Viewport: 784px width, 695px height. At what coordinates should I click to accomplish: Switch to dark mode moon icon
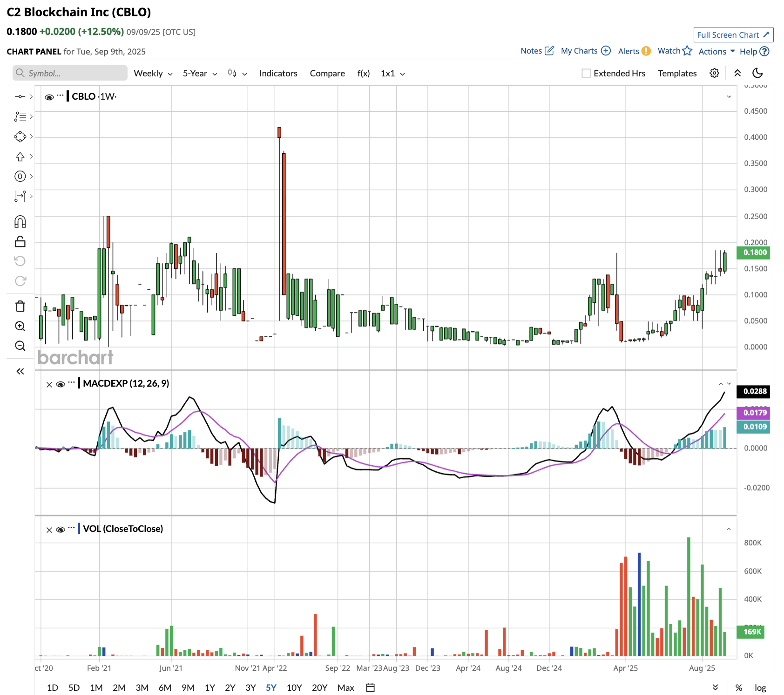click(757, 73)
